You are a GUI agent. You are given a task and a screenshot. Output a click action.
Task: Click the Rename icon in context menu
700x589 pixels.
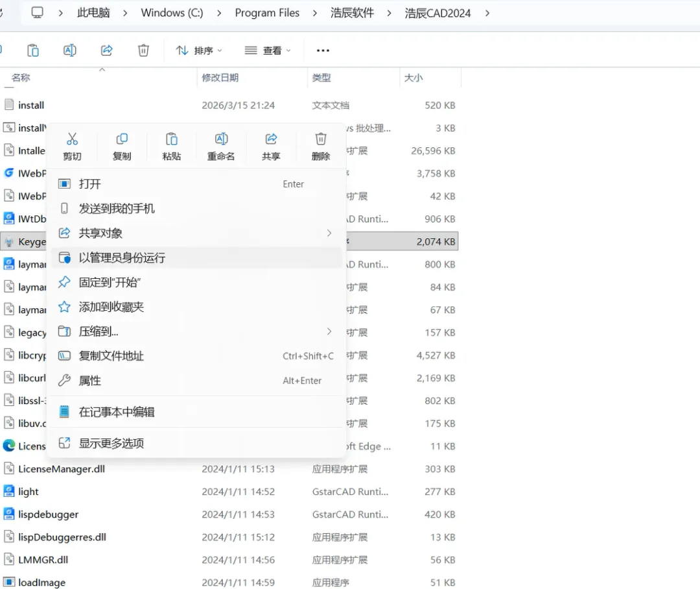[221, 139]
